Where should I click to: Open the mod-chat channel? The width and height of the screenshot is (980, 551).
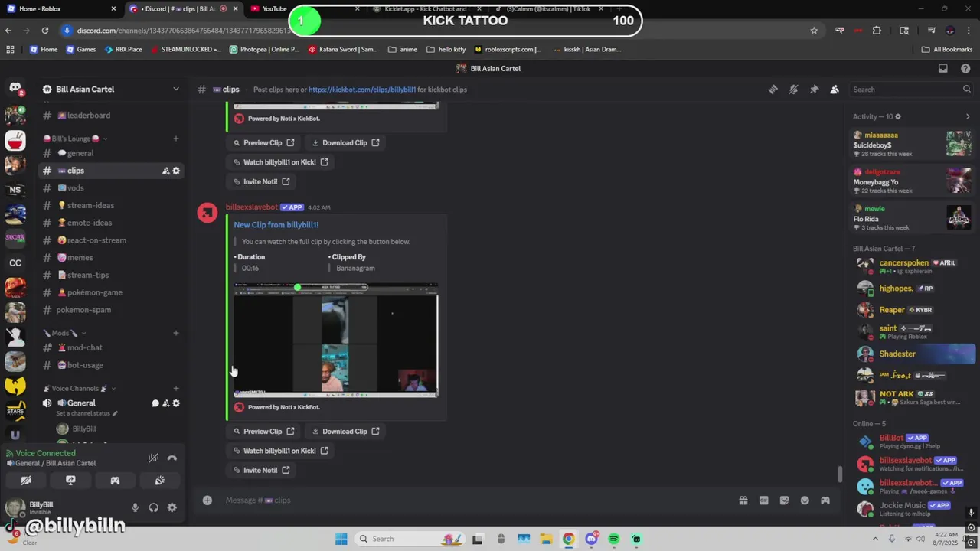[110, 347]
